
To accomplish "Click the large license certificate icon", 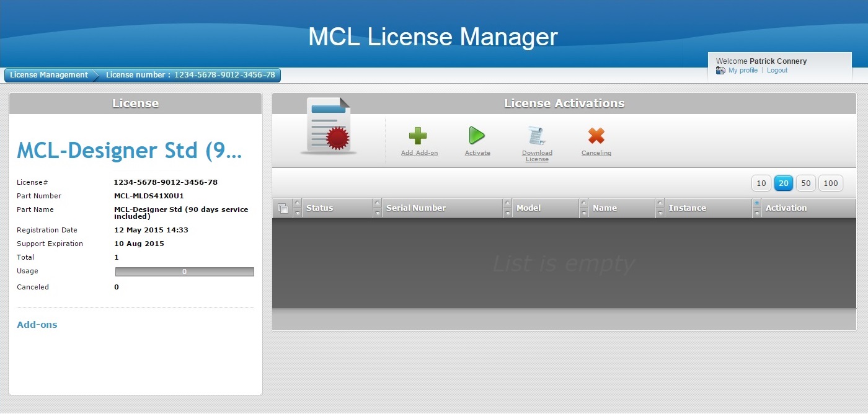I will click(x=328, y=126).
